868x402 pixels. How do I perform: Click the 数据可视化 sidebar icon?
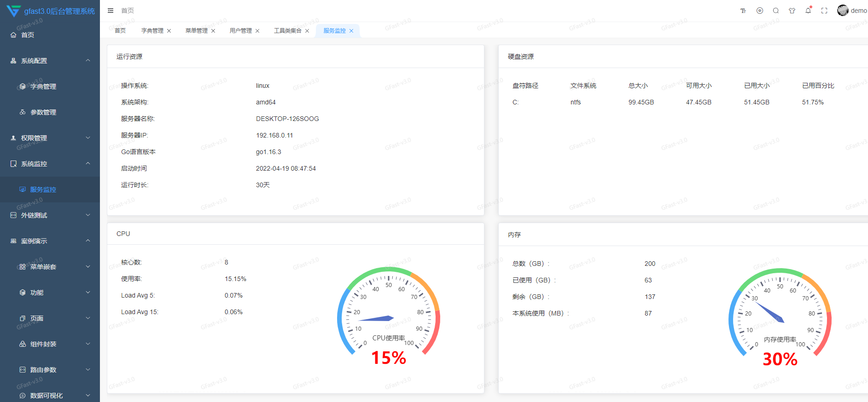23,396
